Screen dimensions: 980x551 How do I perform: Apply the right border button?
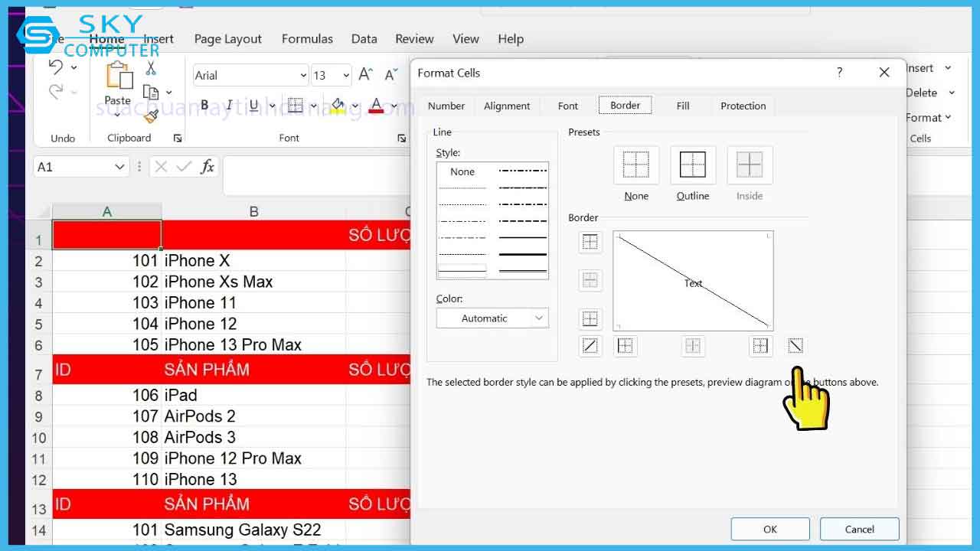760,346
